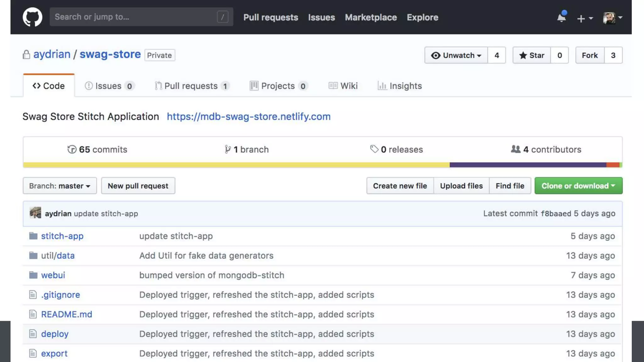
Task: Expand the plus create-new menu
Action: 585,18
